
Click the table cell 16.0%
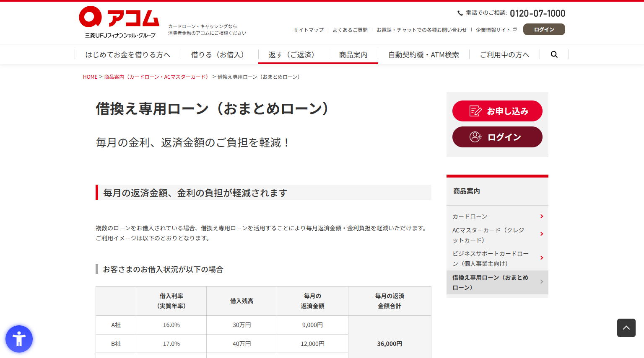pyautogui.click(x=171, y=325)
